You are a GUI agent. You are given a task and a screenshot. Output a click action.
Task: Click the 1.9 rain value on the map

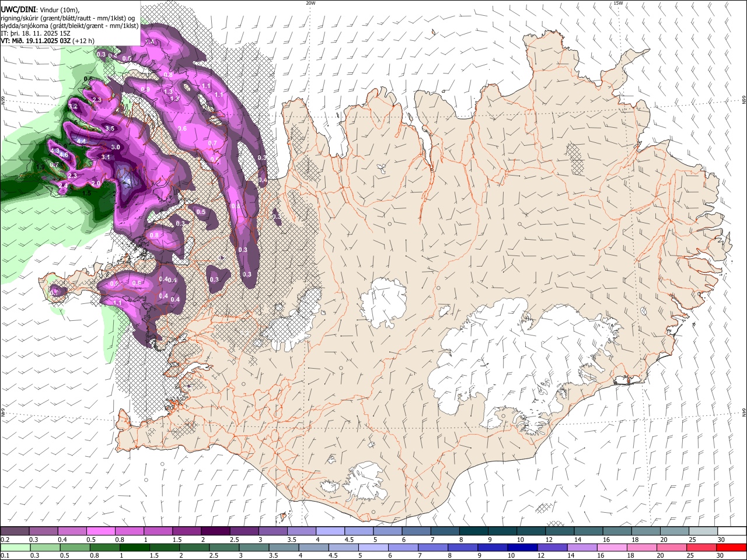(x=40, y=167)
